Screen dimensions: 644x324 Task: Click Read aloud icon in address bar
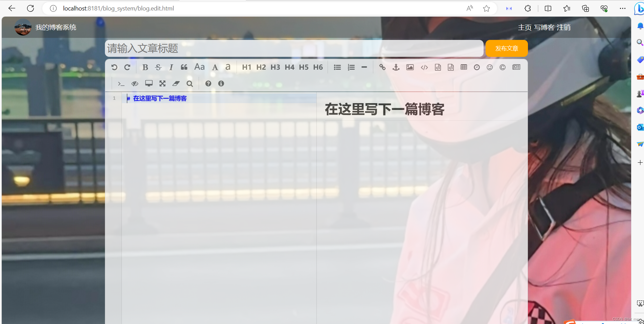(x=470, y=8)
